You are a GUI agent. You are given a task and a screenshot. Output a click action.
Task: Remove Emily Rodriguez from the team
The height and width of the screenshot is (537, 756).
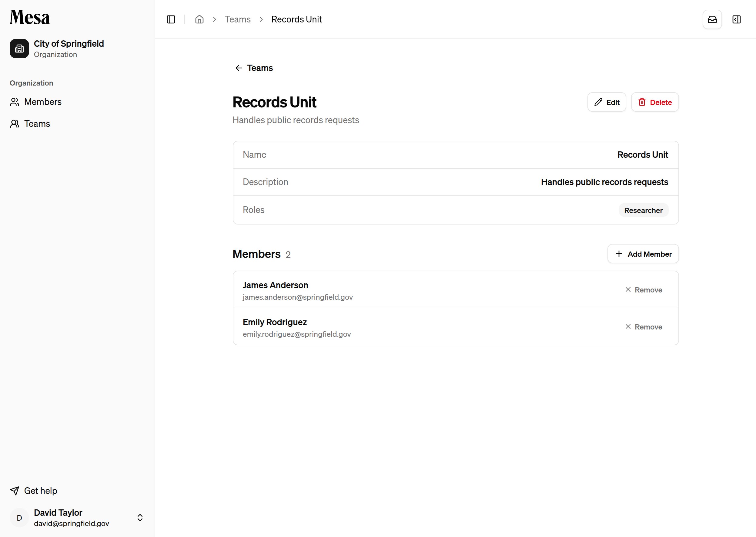643,327
